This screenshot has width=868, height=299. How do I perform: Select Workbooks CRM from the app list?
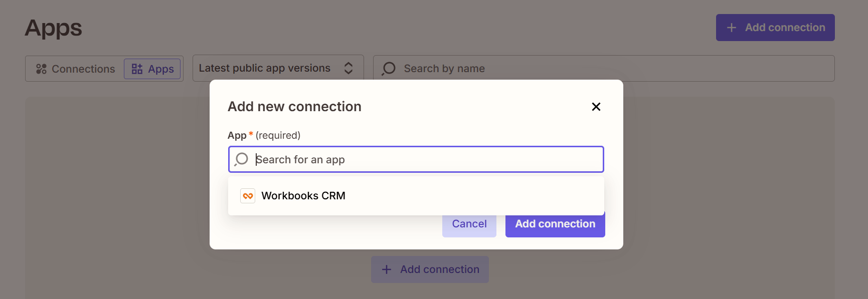tap(303, 196)
